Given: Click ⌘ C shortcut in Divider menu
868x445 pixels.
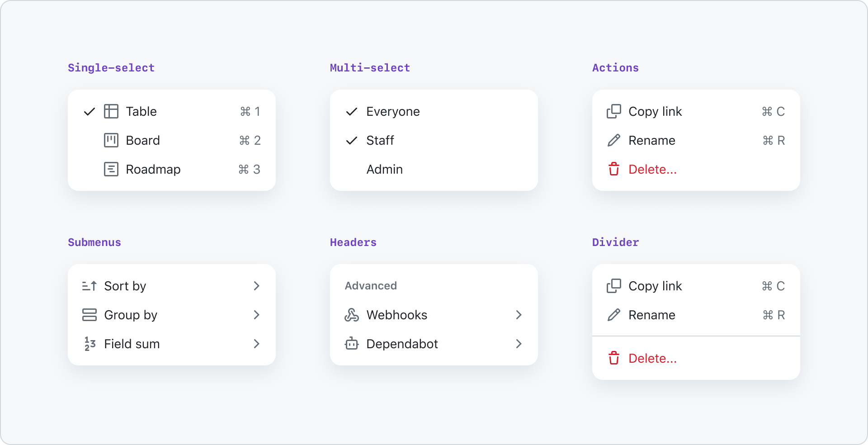Looking at the screenshot, I should pyautogui.click(x=773, y=286).
